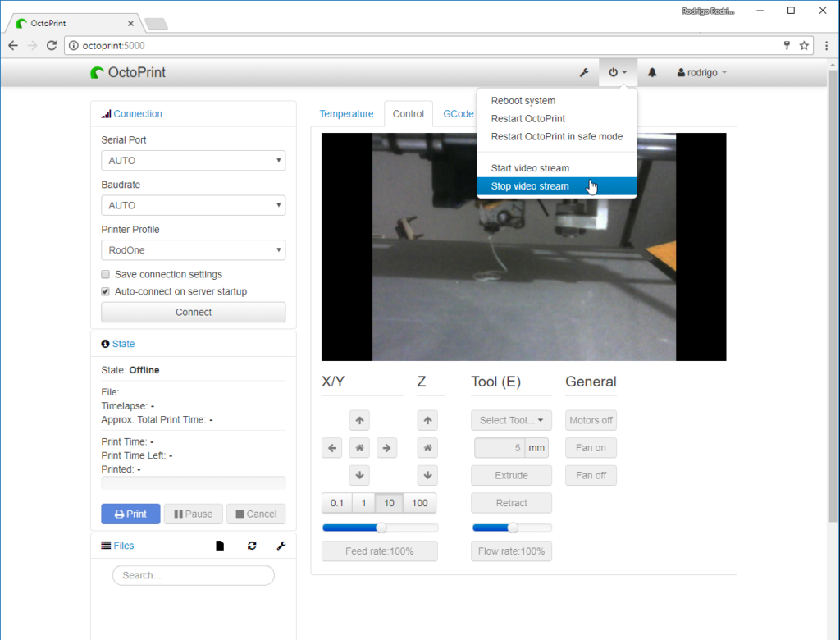Viewport: 840px width, 640px height.
Task: Open Baudrate dropdown
Action: point(194,205)
